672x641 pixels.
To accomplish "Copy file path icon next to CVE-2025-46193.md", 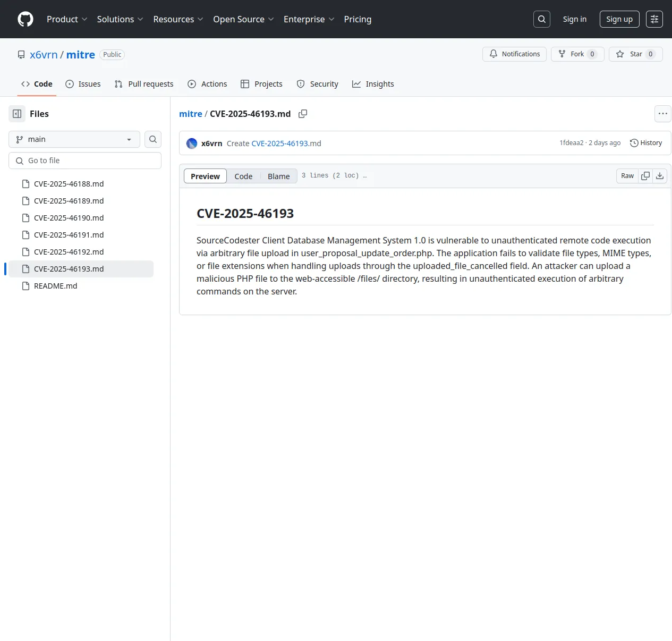I will pyautogui.click(x=303, y=114).
